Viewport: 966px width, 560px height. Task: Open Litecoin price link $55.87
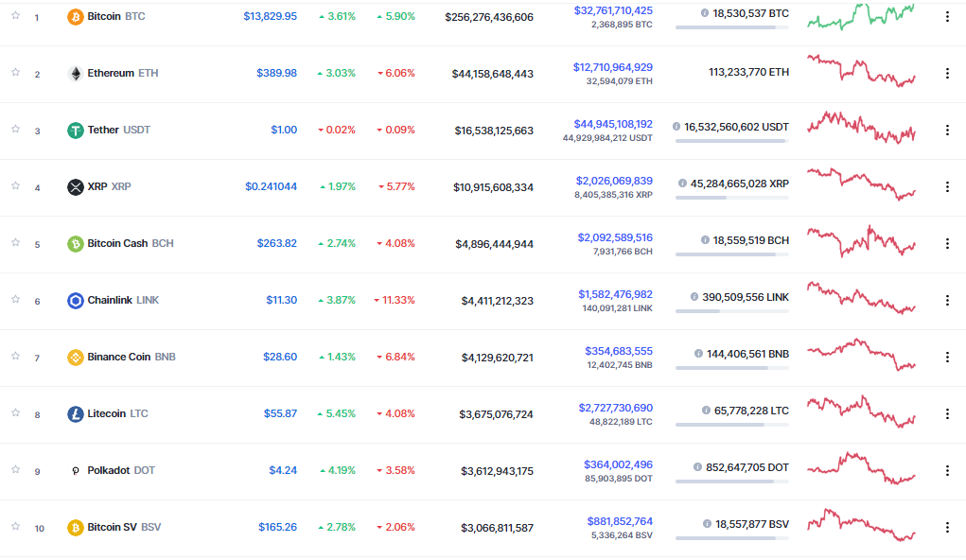click(x=280, y=413)
